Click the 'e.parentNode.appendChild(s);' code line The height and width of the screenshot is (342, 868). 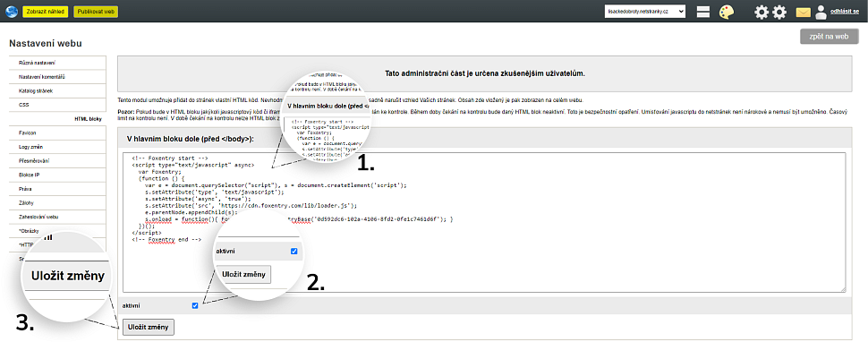tap(191, 212)
